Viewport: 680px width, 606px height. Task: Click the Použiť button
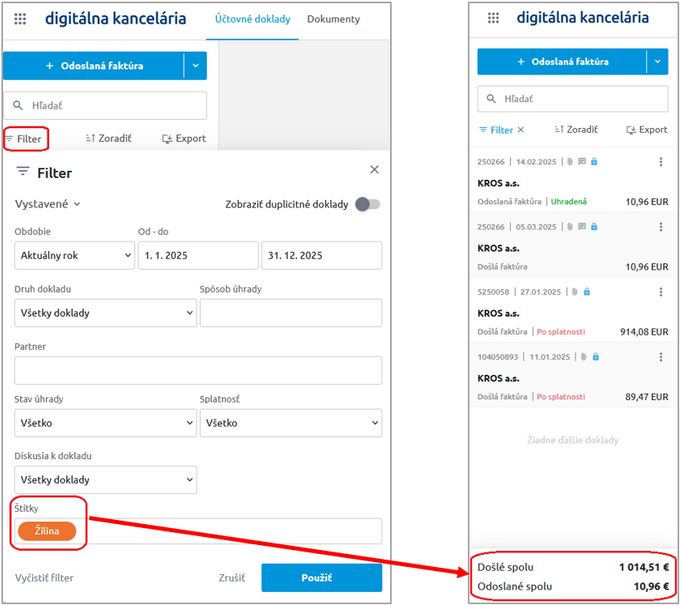321,578
